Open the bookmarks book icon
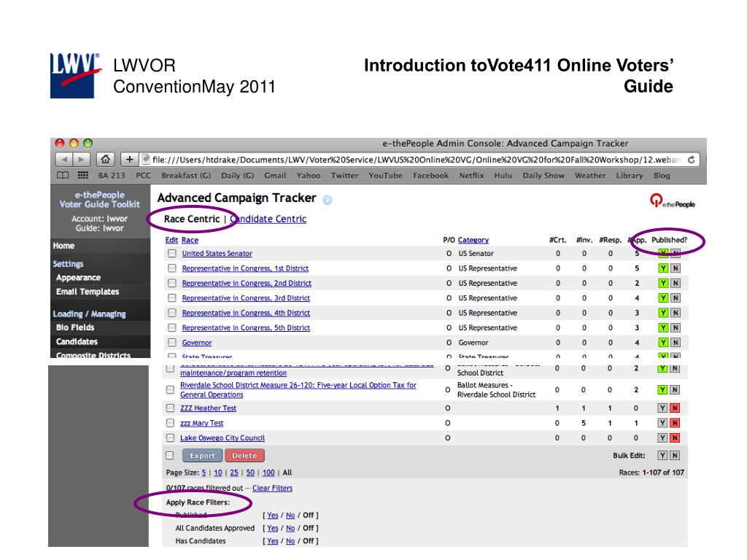747x560 pixels. [63, 176]
